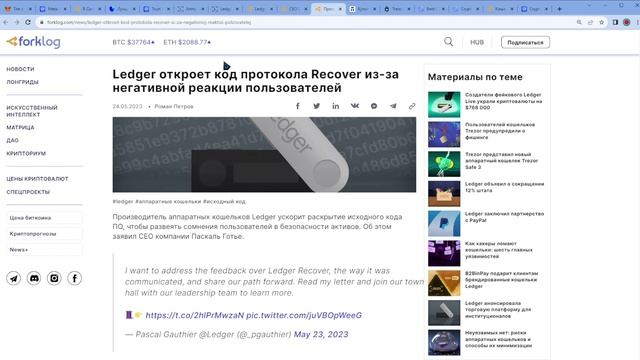Open the Цены криптовалют page
Screen dimensions: 640x360
pyautogui.click(x=37, y=179)
